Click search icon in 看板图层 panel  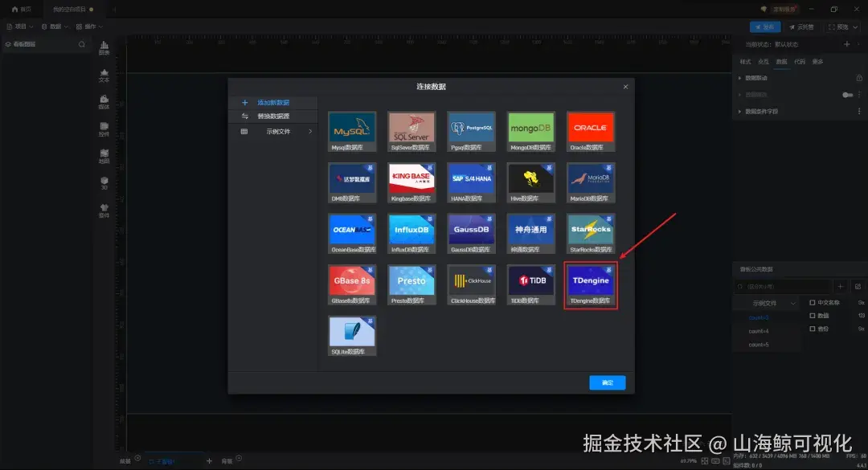82,44
